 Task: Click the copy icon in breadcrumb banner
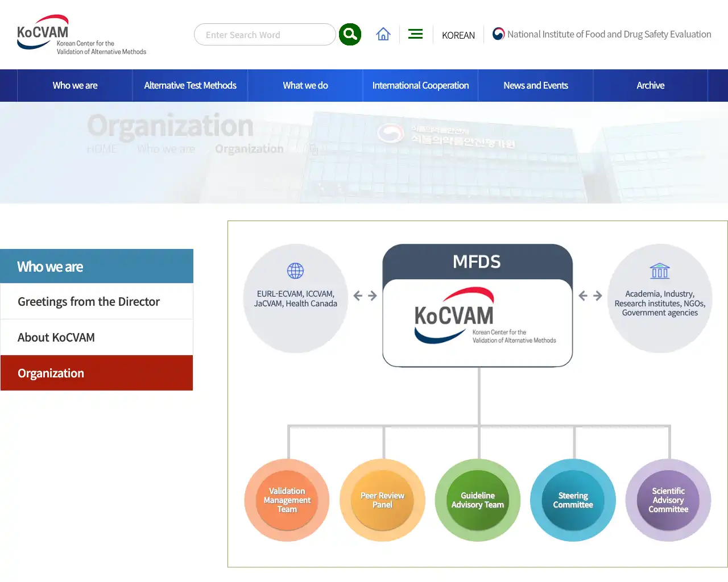313,149
